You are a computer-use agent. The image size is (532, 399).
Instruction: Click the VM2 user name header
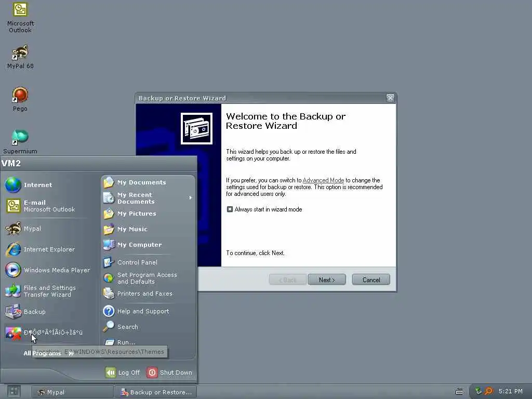(11, 163)
